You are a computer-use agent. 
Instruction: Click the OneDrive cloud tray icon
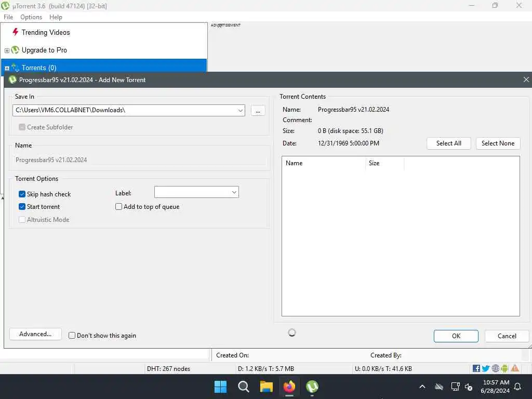[x=439, y=387]
